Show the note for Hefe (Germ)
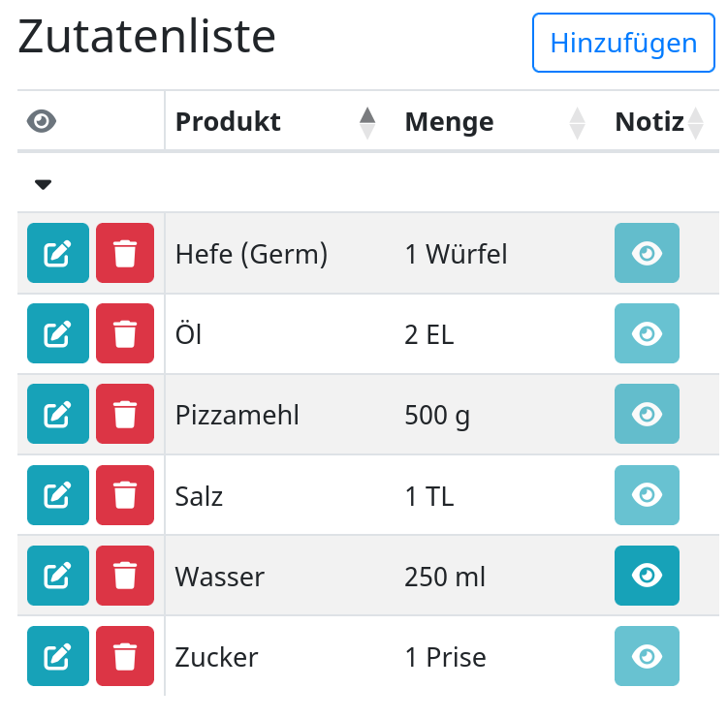 (x=647, y=253)
